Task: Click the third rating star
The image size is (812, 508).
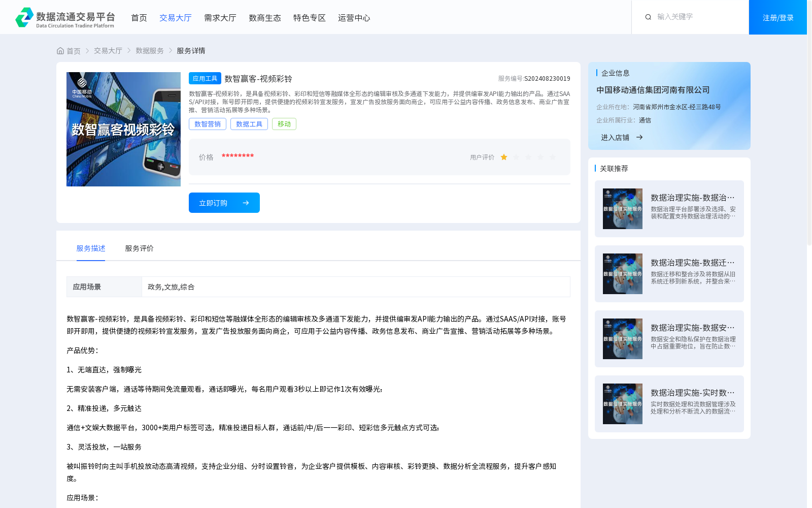Action: click(x=528, y=157)
